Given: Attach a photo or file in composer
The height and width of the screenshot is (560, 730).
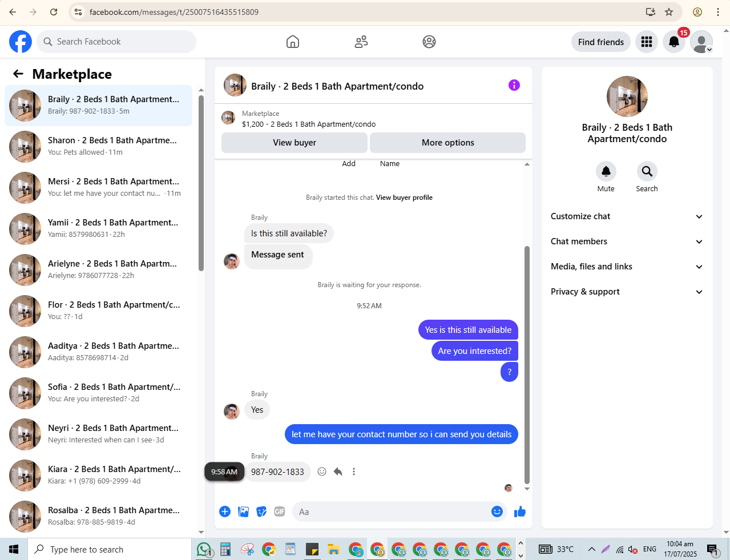Looking at the screenshot, I should pos(244,511).
